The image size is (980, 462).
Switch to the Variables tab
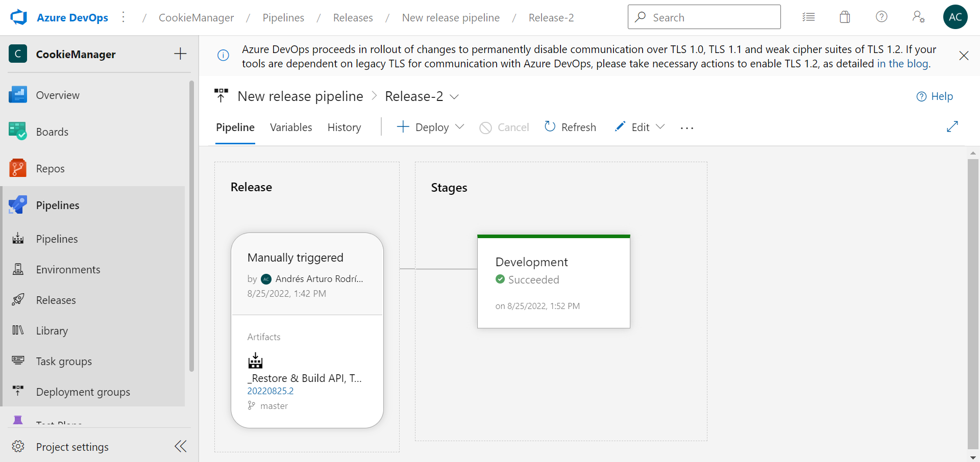tap(291, 127)
